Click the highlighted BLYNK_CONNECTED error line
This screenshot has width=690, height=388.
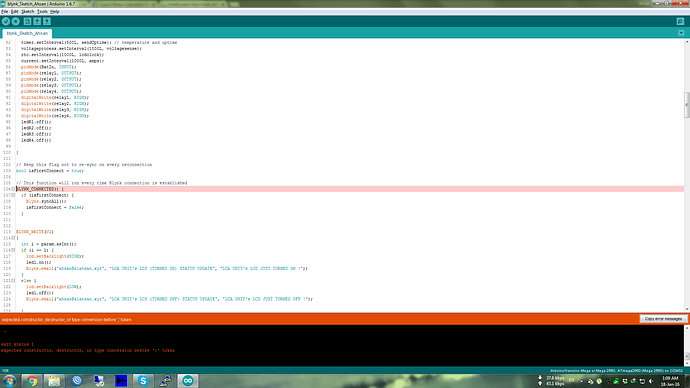350,189
